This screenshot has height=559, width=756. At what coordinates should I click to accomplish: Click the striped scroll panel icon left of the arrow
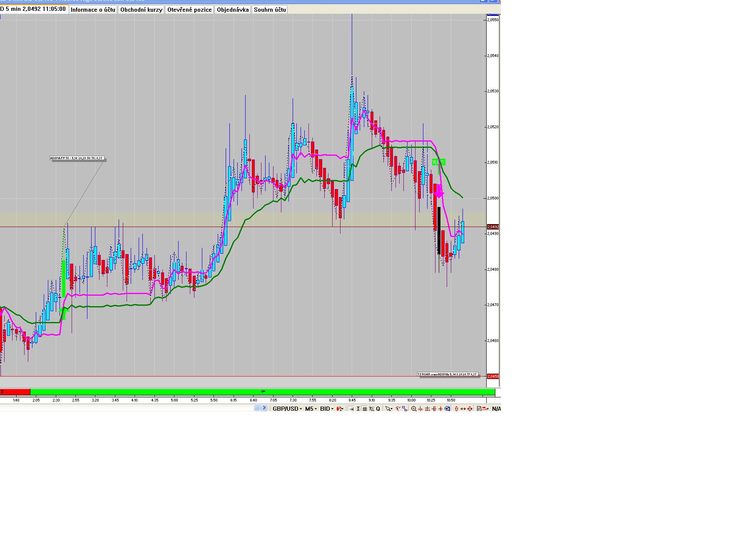257,408
